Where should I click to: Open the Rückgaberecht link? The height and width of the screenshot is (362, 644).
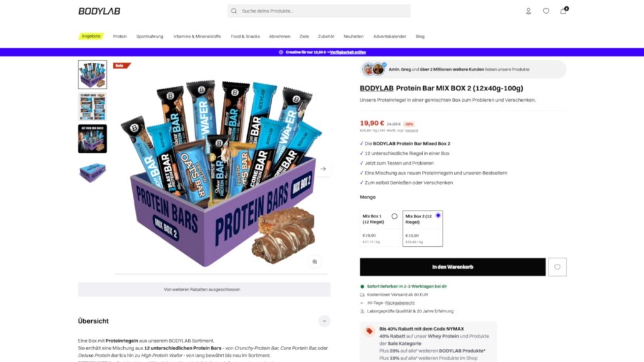[x=399, y=303]
